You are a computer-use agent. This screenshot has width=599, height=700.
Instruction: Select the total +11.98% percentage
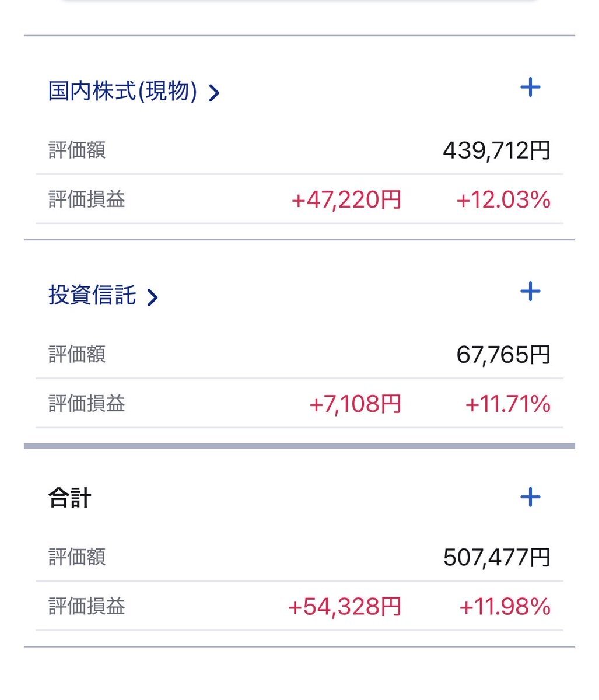pos(505,607)
